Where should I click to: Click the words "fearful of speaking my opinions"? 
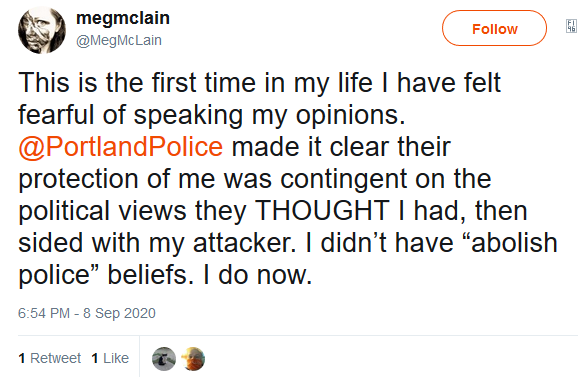point(211,115)
